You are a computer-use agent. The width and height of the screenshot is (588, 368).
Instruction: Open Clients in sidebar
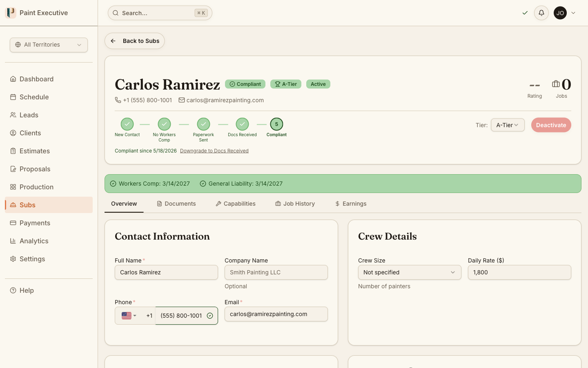pyautogui.click(x=49, y=133)
